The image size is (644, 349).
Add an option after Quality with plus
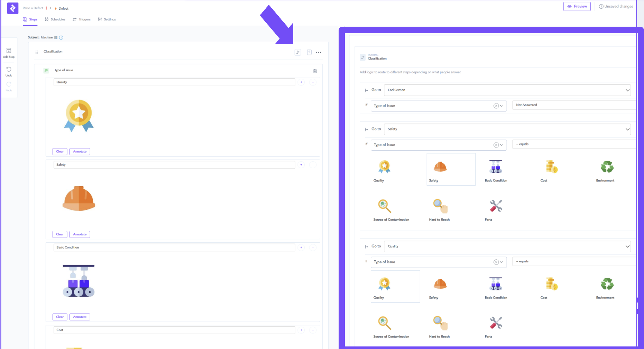pyautogui.click(x=301, y=82)
